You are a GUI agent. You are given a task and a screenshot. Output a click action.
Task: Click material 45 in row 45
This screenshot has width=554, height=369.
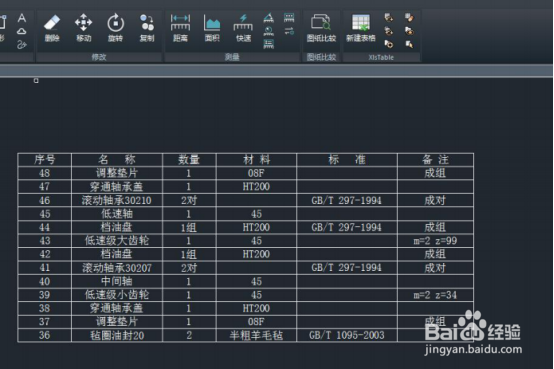coord(256,214)
